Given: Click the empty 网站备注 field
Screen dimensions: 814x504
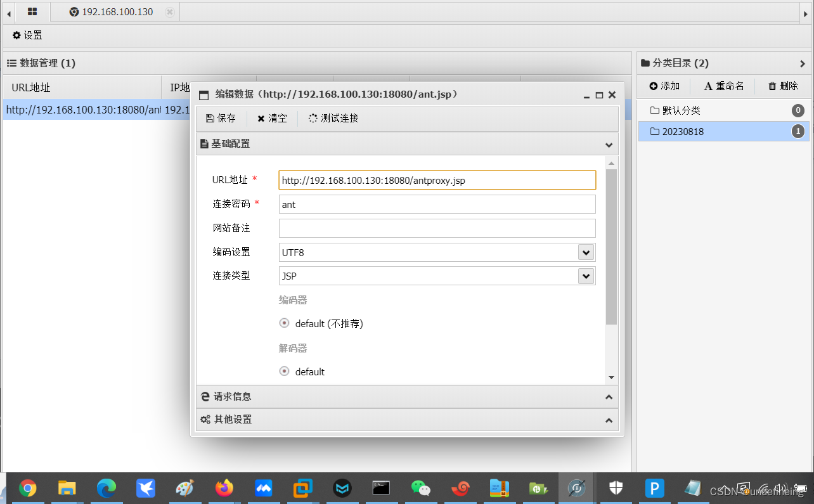Looking at the screenshot, I should [437, 228].
